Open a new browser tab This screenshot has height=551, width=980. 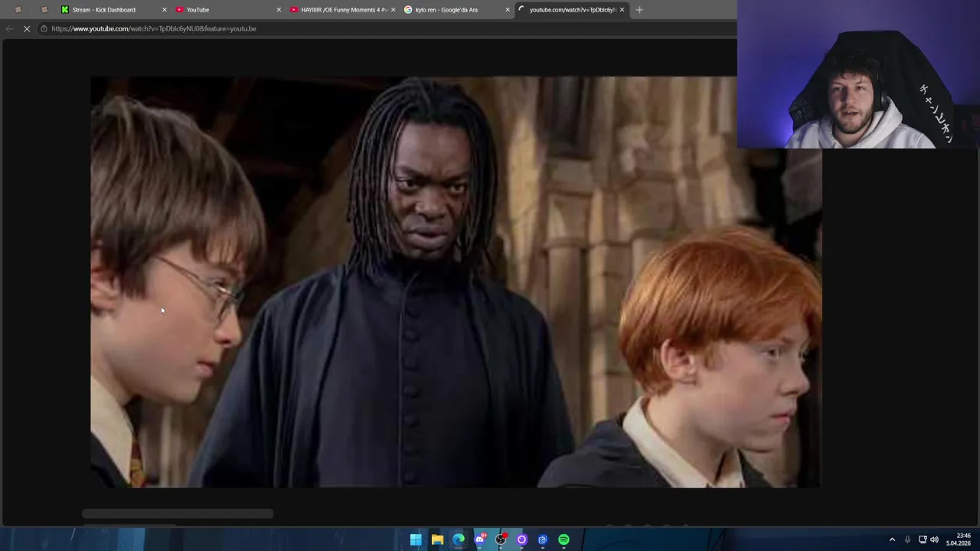[x=639, y=10]
